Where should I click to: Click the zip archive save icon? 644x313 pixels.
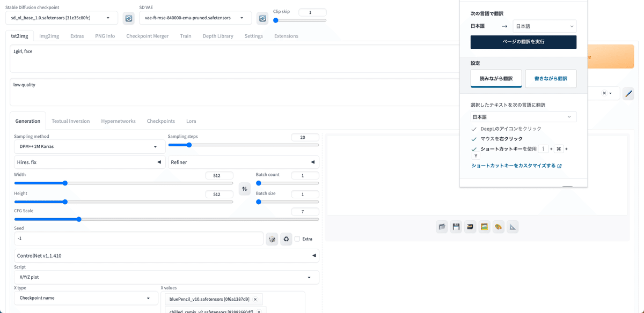click(x=470, y=227)
